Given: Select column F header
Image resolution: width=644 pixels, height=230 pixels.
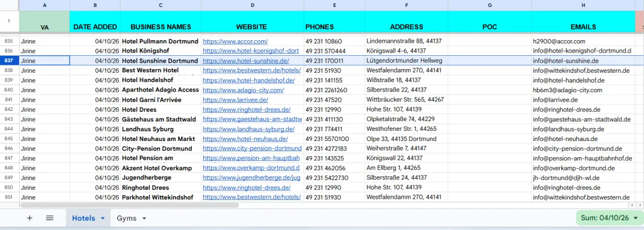Looking at the screenshot, I should click(406, 5).
